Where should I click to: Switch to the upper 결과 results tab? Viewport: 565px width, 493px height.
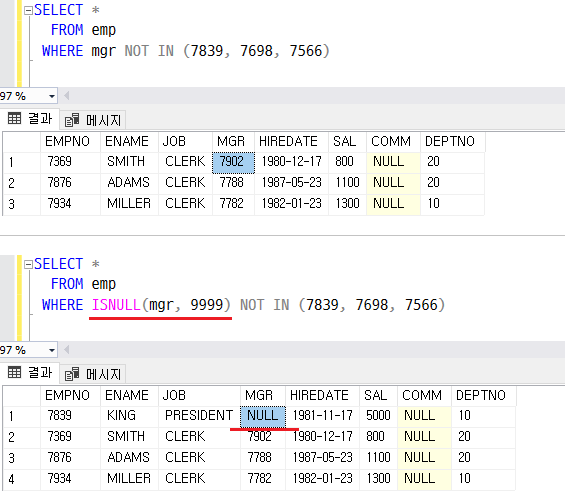30,119
